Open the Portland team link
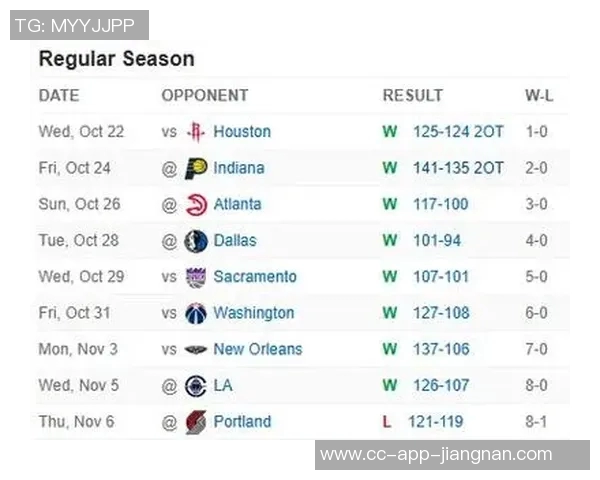The width and height of the screenshot is (600, 480). pyautogui.click(x=242, y=422)
